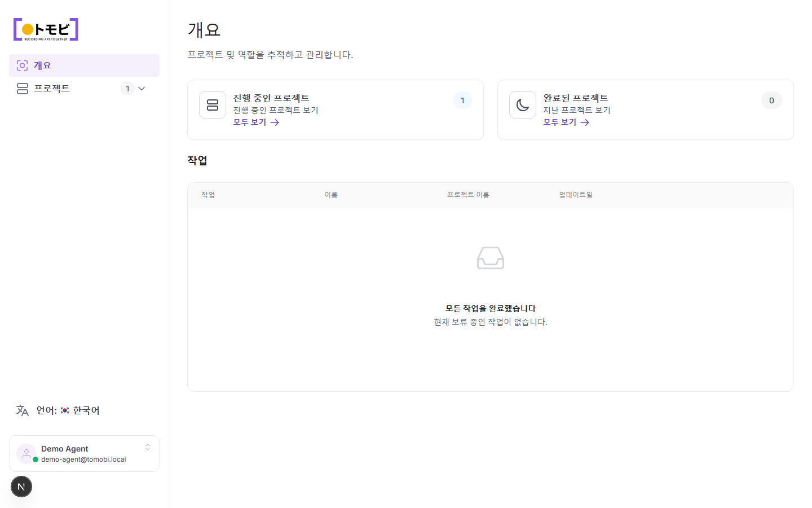Viewport: 812px width, 508px height.
Task: Click the Demo Agent avatar icon
Action: pos(27,453)
